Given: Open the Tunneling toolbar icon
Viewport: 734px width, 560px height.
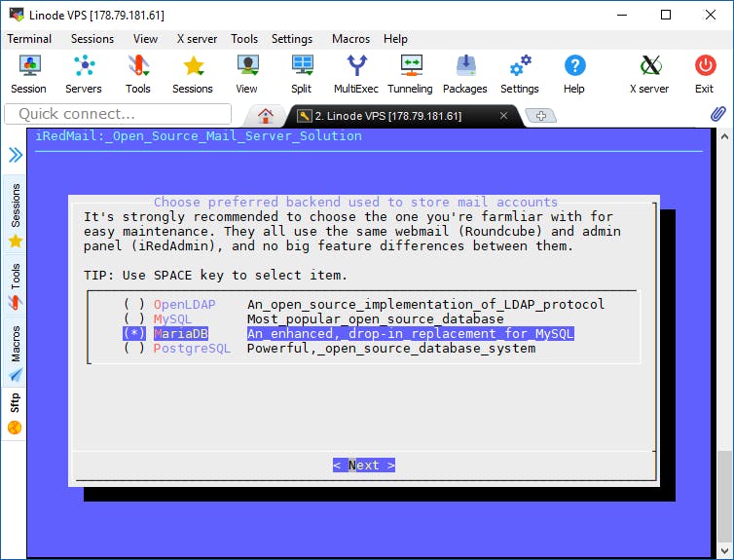Looking at the screenshot, I should click(411, 74).
